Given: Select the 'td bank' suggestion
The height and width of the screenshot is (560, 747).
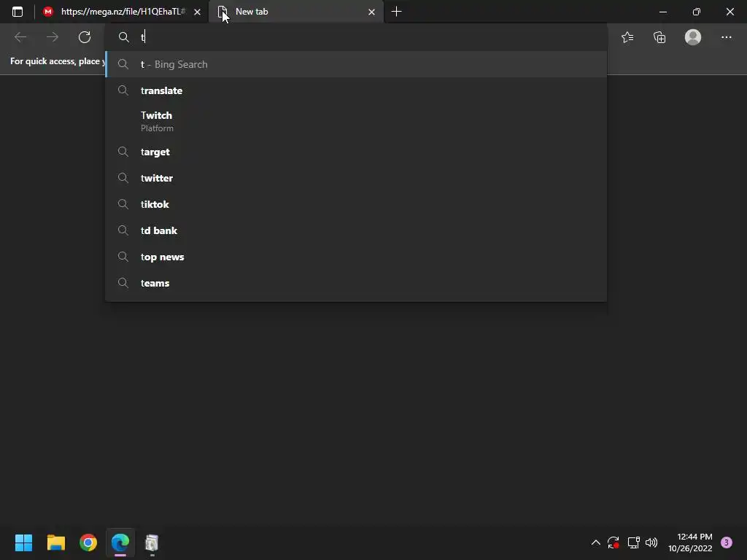Looking at the screenshot, I should (356, 230).
